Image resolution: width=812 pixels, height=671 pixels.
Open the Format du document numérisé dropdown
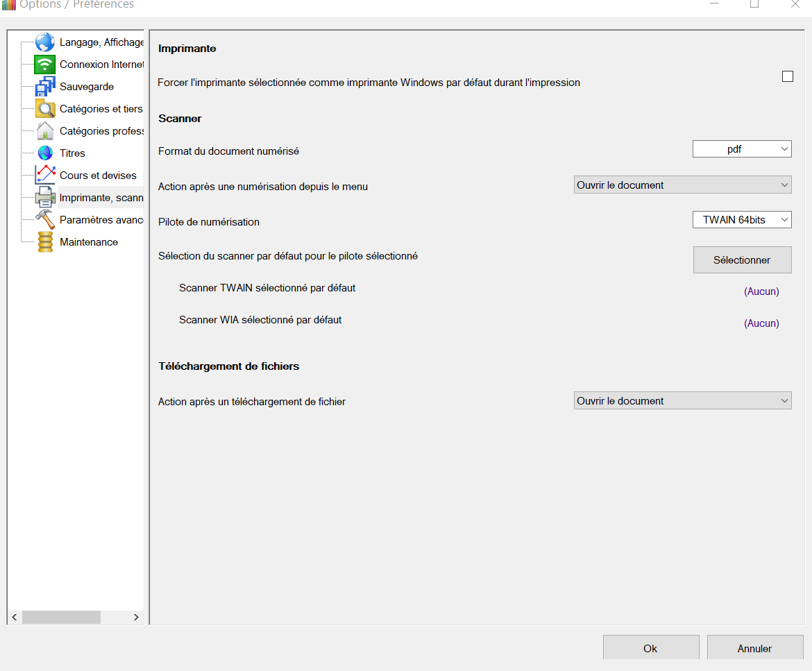coord(741,149)
